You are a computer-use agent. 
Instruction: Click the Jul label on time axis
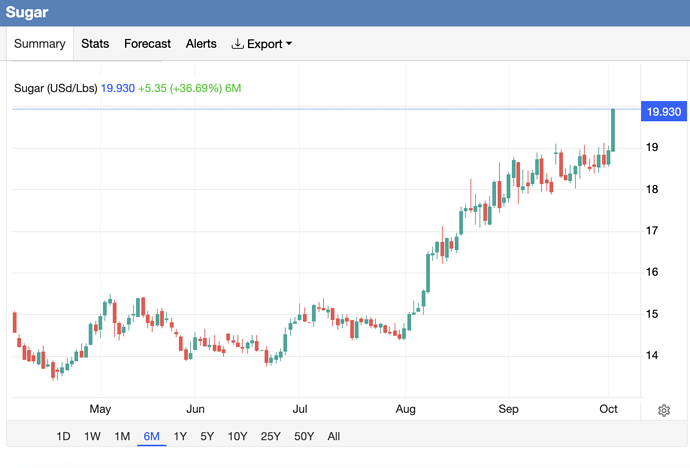[x=300, y=409]
